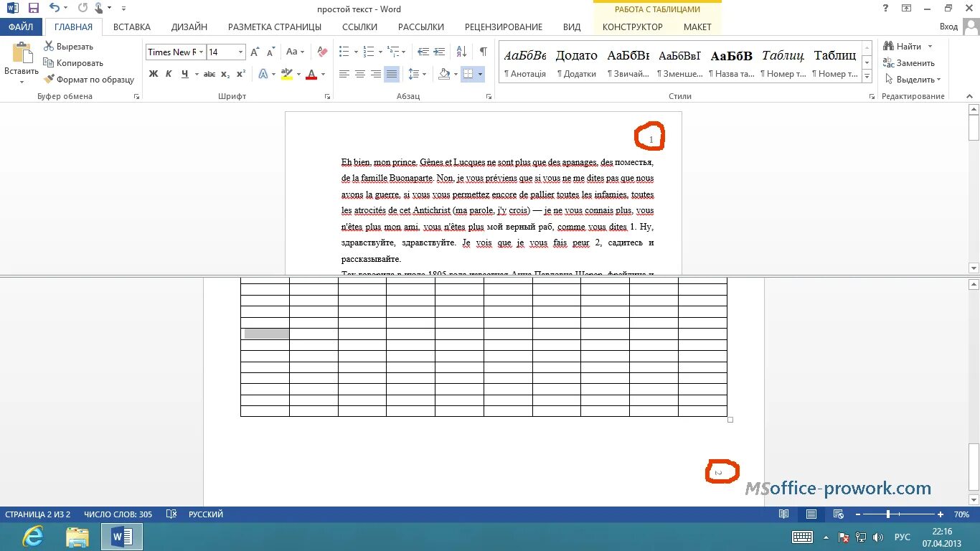The height and width of the screenshot is (551, 980).
Task: Sort text with the А-Я sort icon
Action: [x=461, y=52]
